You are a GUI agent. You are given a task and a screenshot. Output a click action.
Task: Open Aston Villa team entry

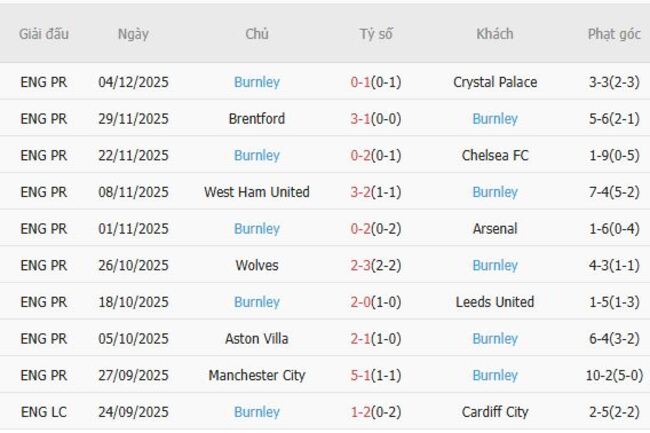click(x=256, y=339)
